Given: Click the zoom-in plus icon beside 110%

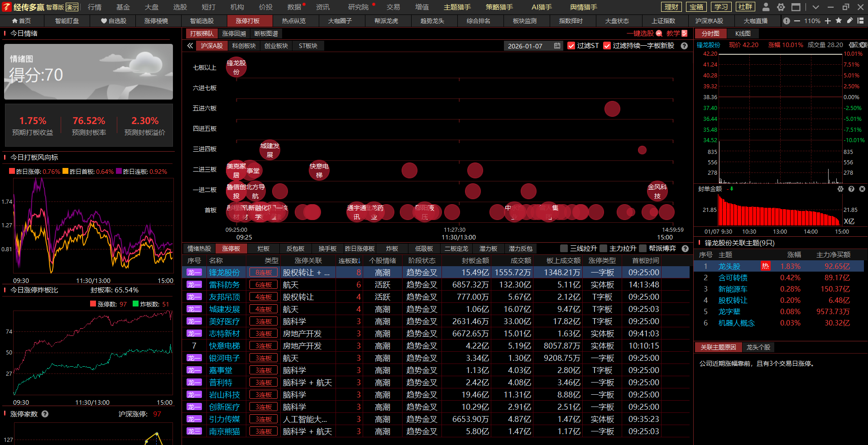Looking at the screenshot, I should (828, 21).
